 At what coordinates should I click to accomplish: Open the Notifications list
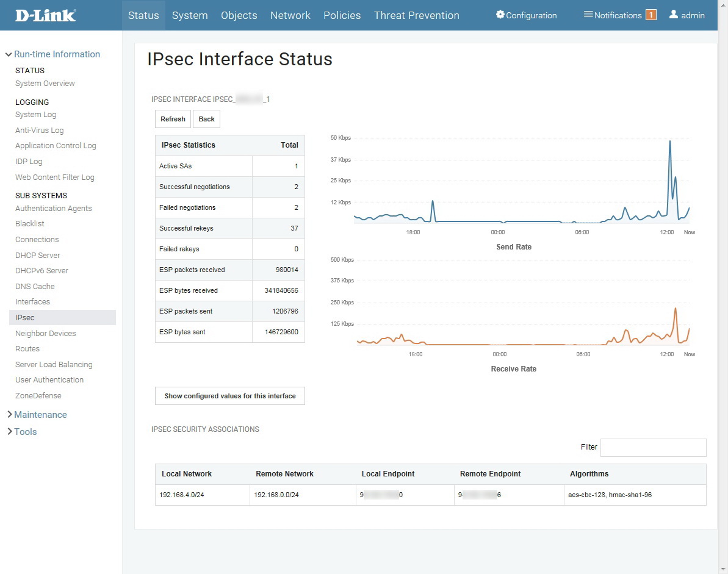coord(613,15)
